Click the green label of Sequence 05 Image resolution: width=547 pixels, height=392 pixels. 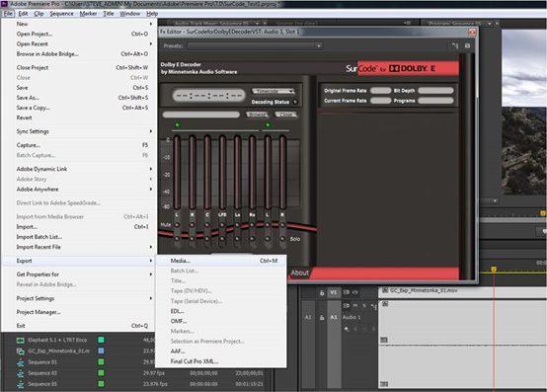pos(101,384)
